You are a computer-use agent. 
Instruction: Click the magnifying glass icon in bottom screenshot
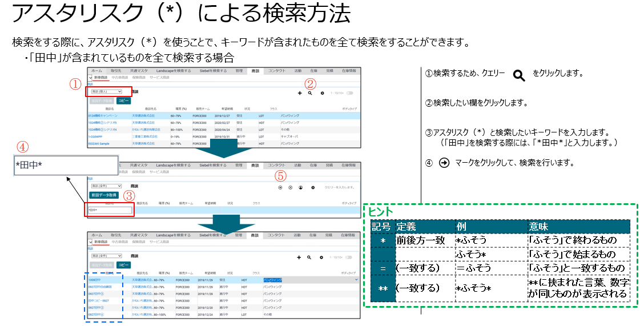(310, 257)
